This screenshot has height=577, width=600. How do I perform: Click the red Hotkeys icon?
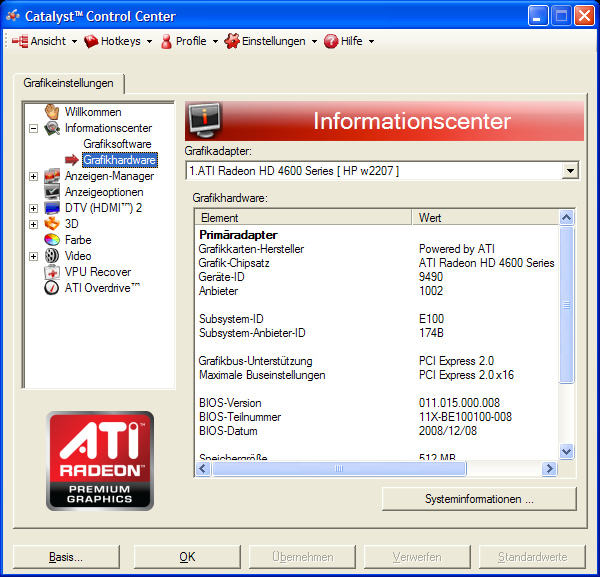[91, 41]
